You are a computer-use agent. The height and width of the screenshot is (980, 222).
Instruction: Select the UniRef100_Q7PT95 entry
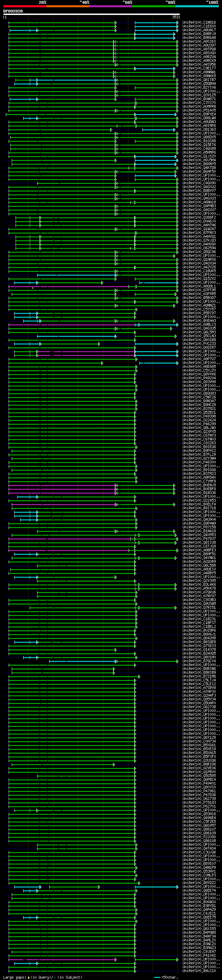(x=199, y=290)
